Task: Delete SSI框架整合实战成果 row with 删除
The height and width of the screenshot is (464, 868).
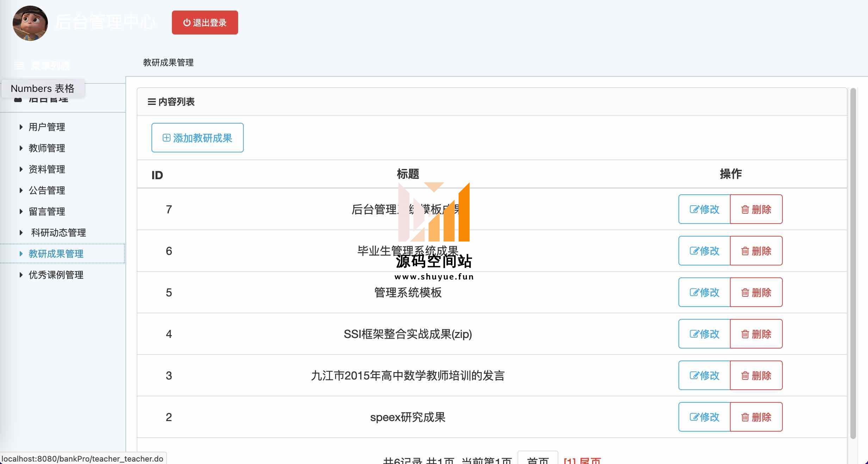Action: 756,334
